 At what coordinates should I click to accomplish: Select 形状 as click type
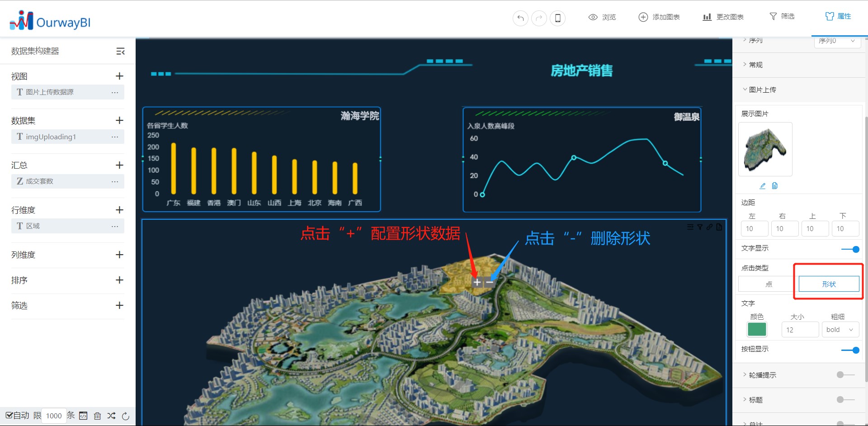click(x=829, y=284)
